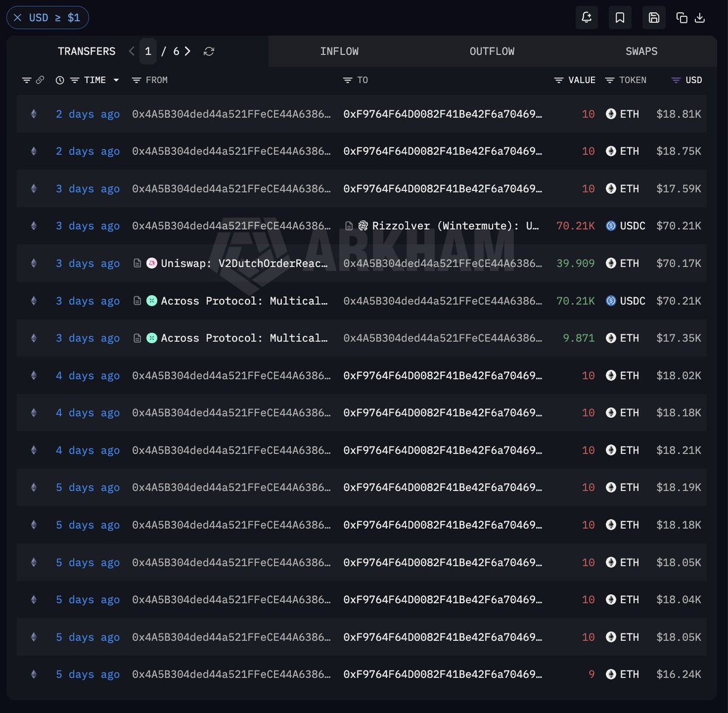
Task: Click USDC token in Across $70.21K row
Action: click(625, 301)
